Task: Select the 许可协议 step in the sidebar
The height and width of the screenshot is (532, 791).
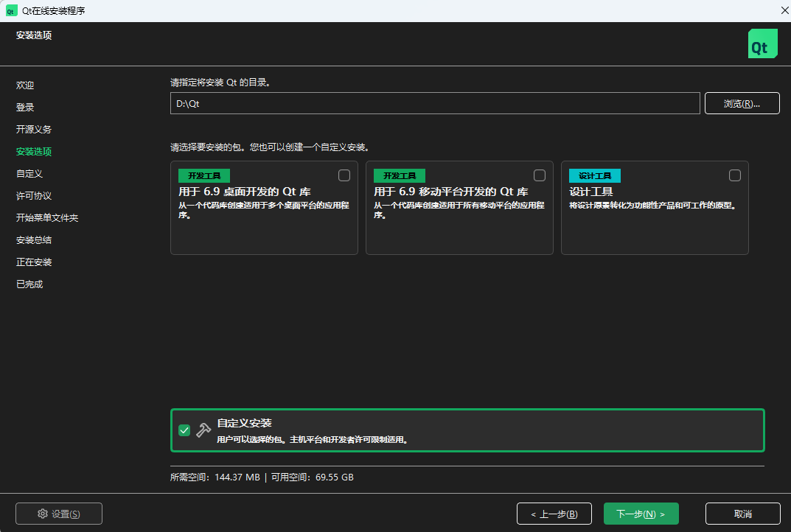Action: click(x=34, y=196)
